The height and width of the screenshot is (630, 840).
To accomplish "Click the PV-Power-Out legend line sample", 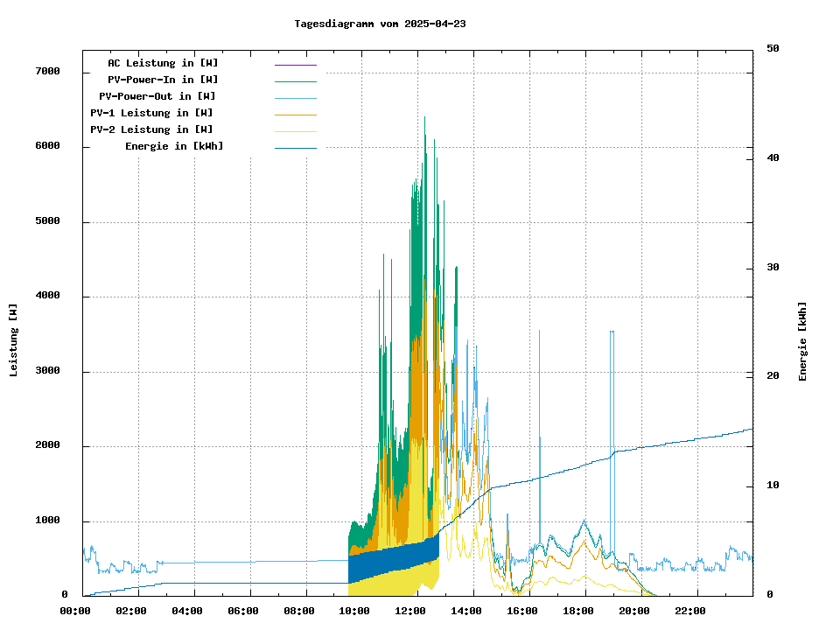I will click(295, 98).
